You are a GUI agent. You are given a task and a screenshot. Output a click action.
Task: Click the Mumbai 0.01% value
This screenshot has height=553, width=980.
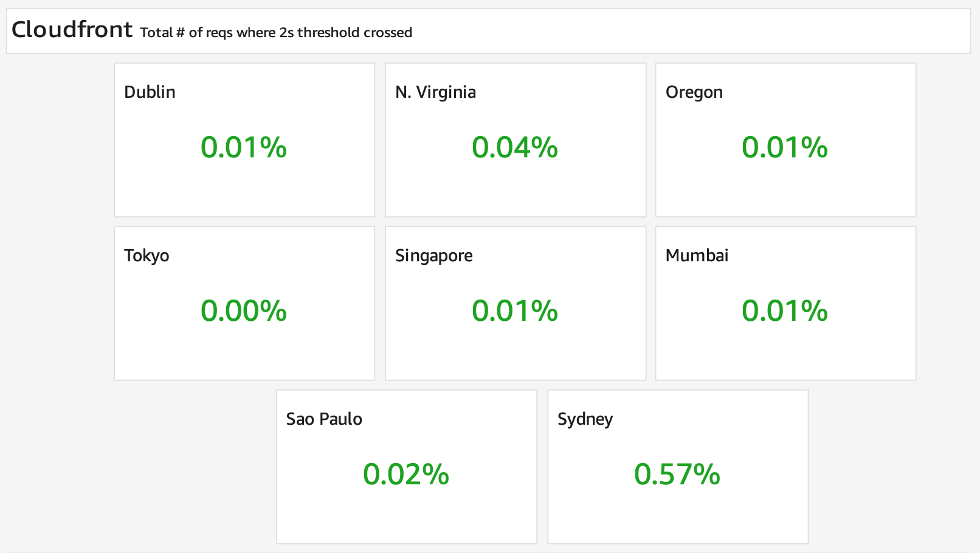tap(785, 311)
